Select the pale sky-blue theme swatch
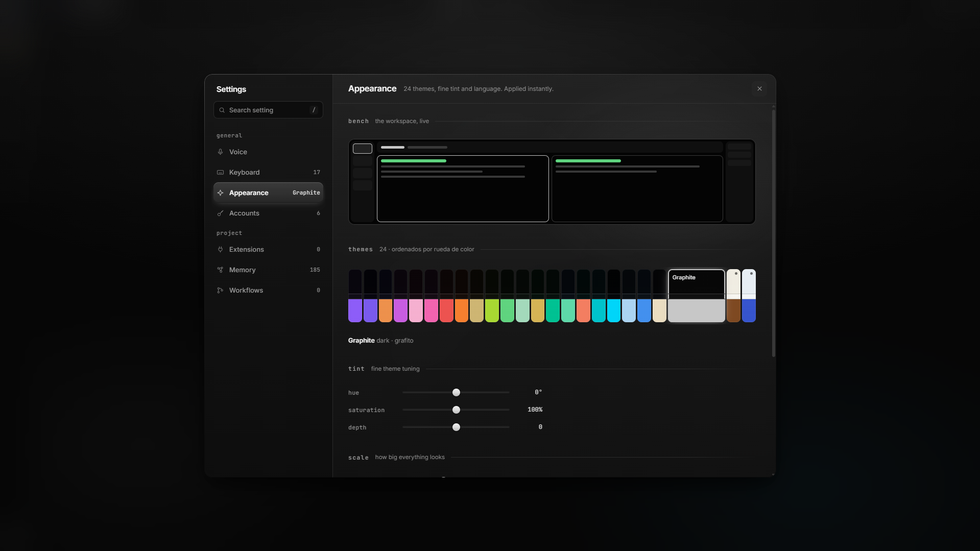Image resolution: width=980 pixels, height=551 pixels. tap(629, 296)
